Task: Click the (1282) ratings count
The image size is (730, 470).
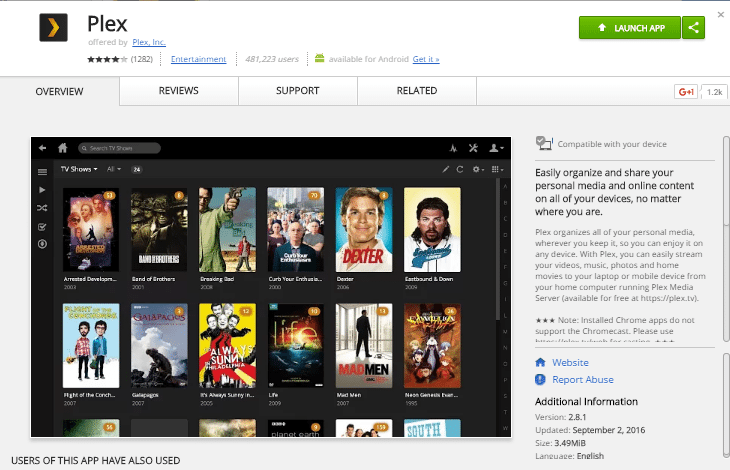Action: [x=142, y=59]
